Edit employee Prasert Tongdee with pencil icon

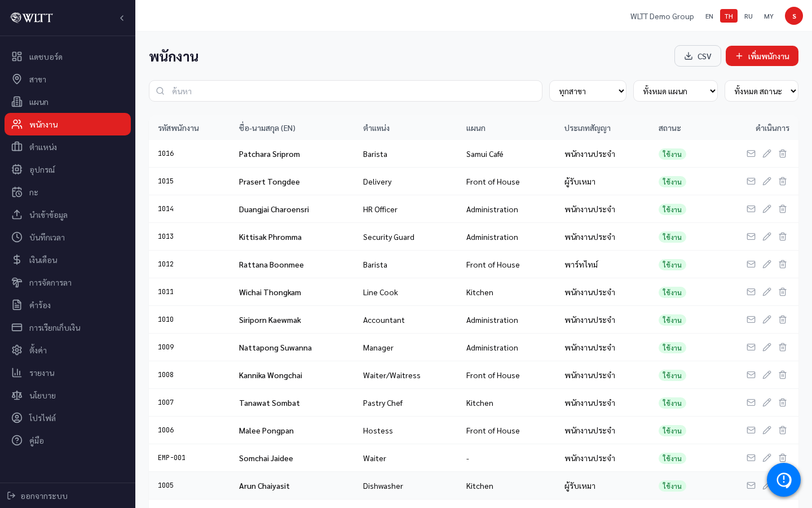pyautogui.click(x=767, y=181)
